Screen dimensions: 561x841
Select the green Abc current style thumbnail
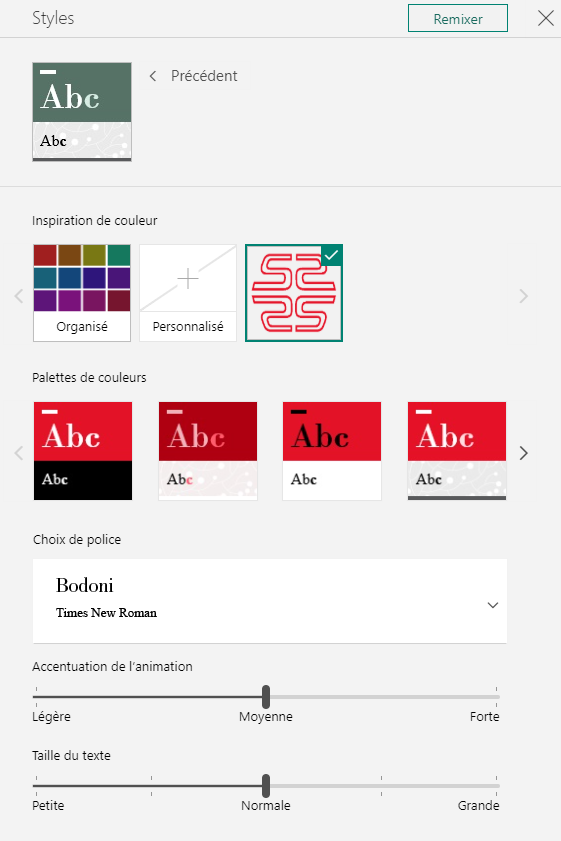[82, 112]
